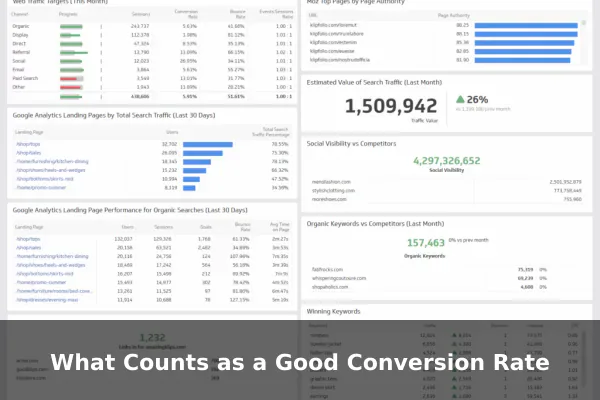Click the 4,297,326,652 social visibility figure
The width and height of the screenshot is (600, 400).
click(x=447, y=161)
